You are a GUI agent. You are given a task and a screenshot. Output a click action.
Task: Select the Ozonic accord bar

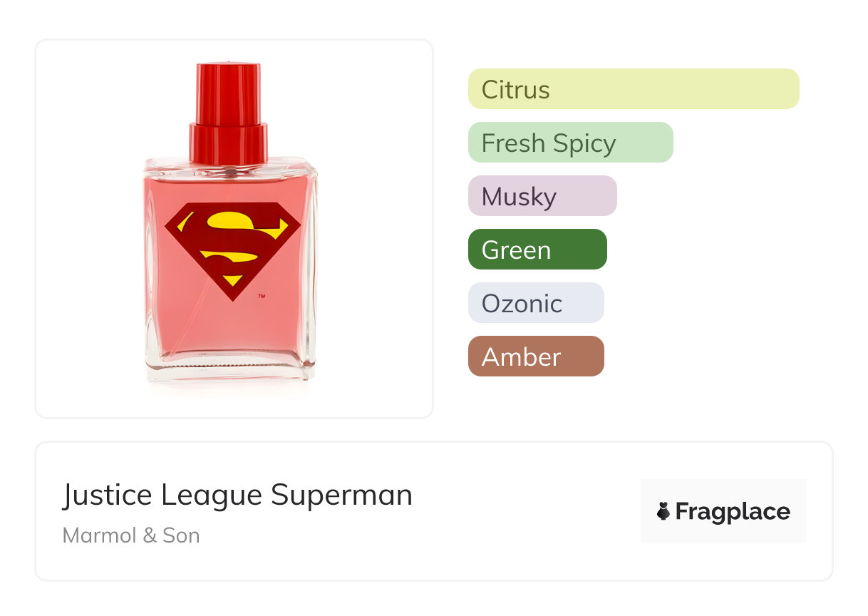536,303
